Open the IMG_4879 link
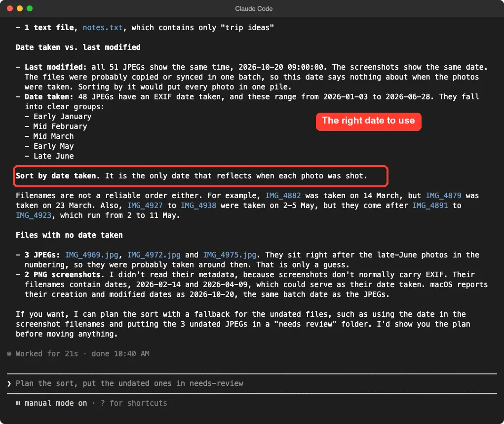This screenshot has height=424, width=504. [x=443, y=196]
